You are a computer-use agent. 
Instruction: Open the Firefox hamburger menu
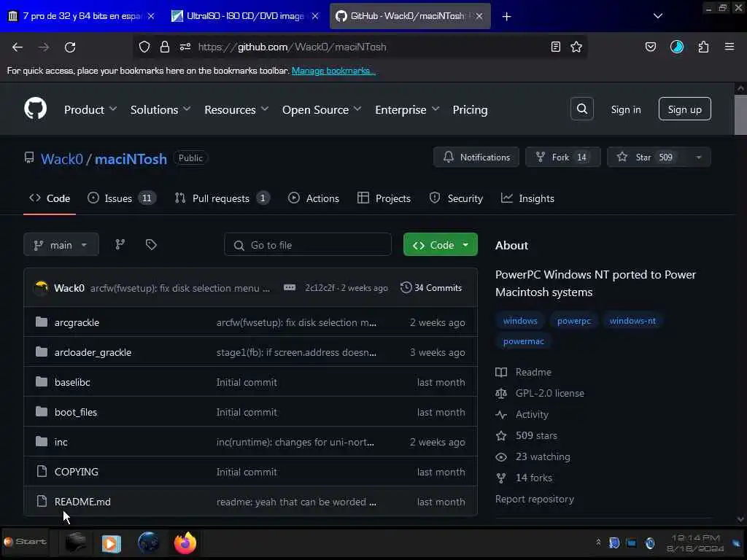729,47
